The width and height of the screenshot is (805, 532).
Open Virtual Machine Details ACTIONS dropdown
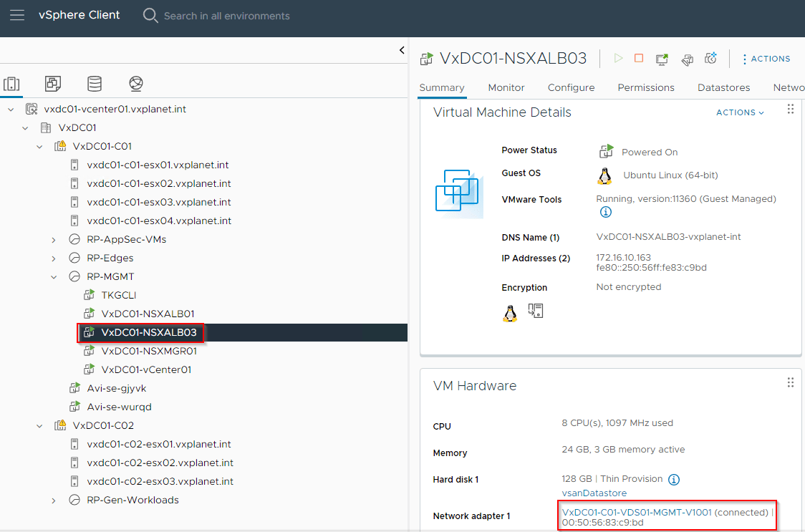tap(740, 112)
